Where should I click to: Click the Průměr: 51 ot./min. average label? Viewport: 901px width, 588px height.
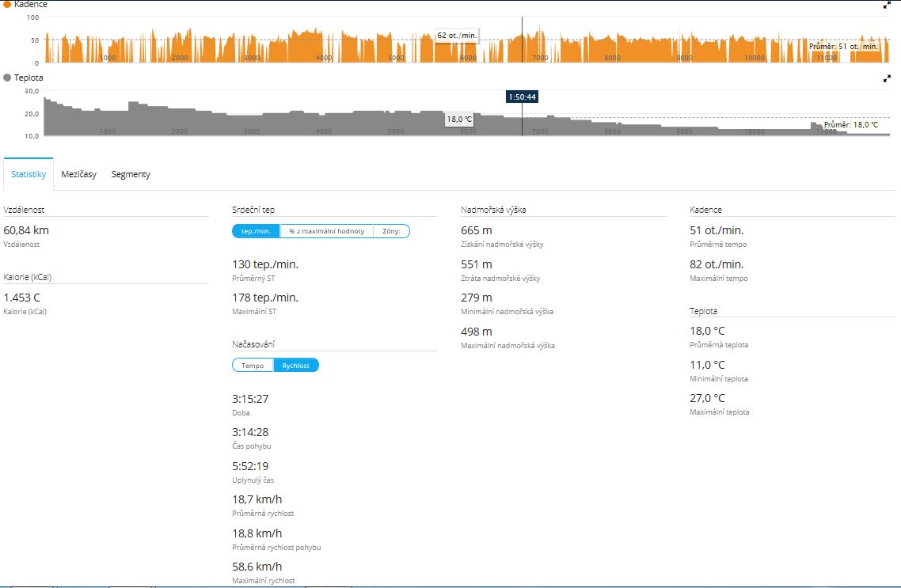[x=844, y=47]
